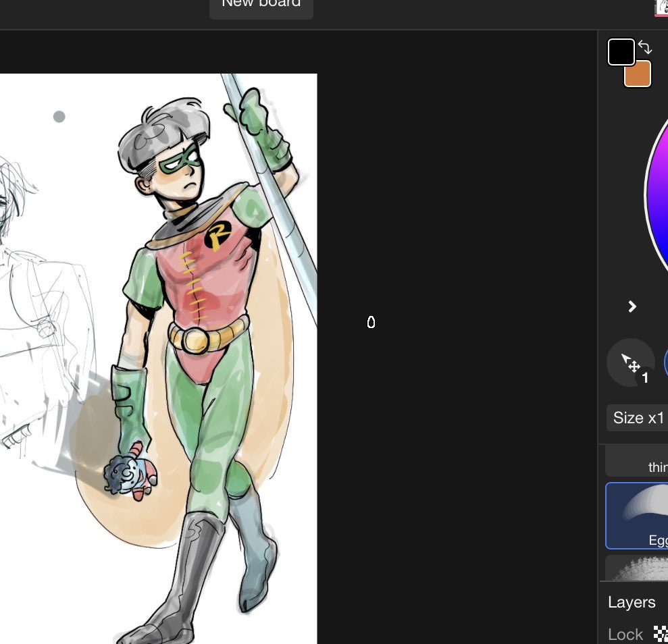Select the highlighted brush preset thumbnail
The image size is (668, 644).
[636, 516]
